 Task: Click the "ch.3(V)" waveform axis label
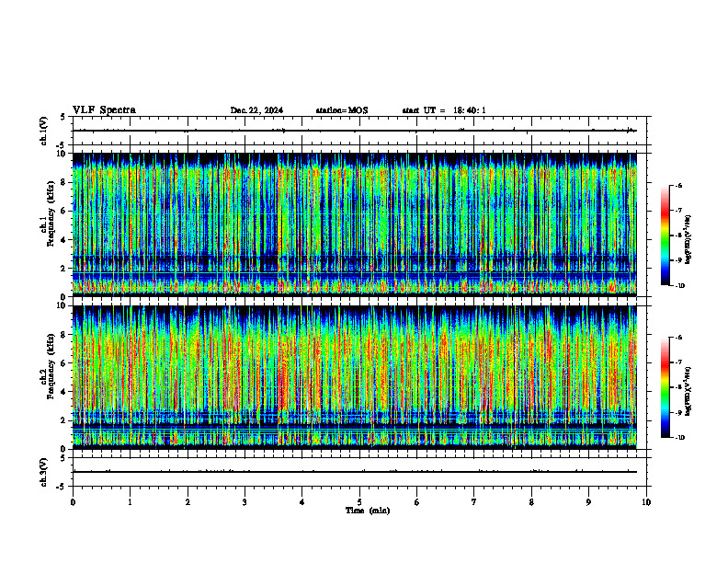click(44, 472)
